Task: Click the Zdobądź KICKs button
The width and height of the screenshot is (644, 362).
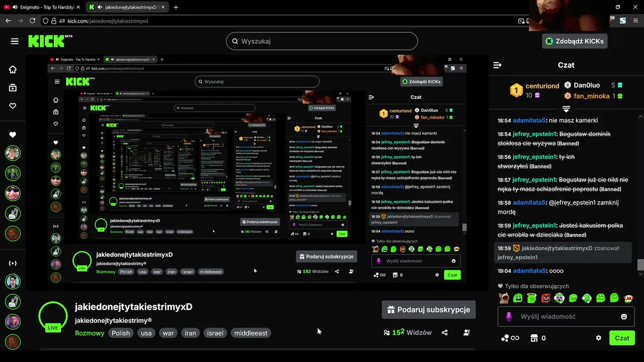Action: click(575, 41)
